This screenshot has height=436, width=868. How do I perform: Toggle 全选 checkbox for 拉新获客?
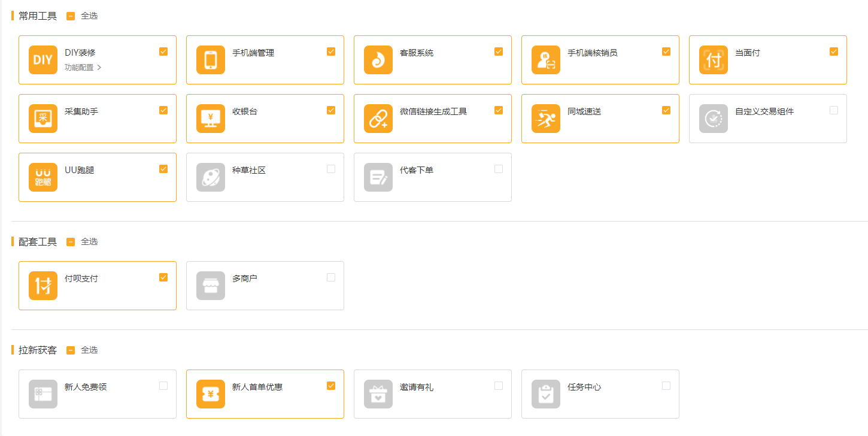71,350
